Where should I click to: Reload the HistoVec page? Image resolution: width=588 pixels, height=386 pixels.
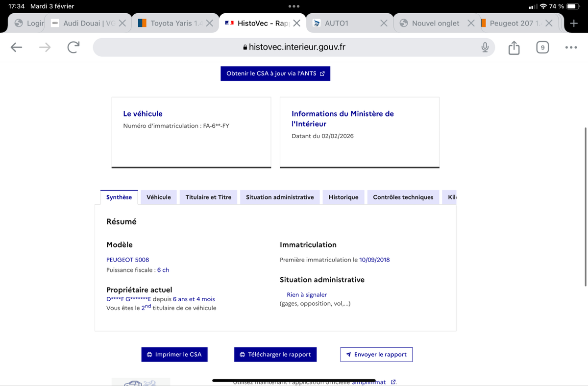(x=73, y=47)
